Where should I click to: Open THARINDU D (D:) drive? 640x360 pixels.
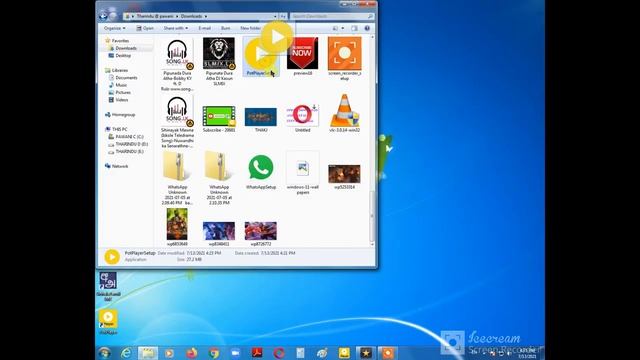[x=131, y=144]
